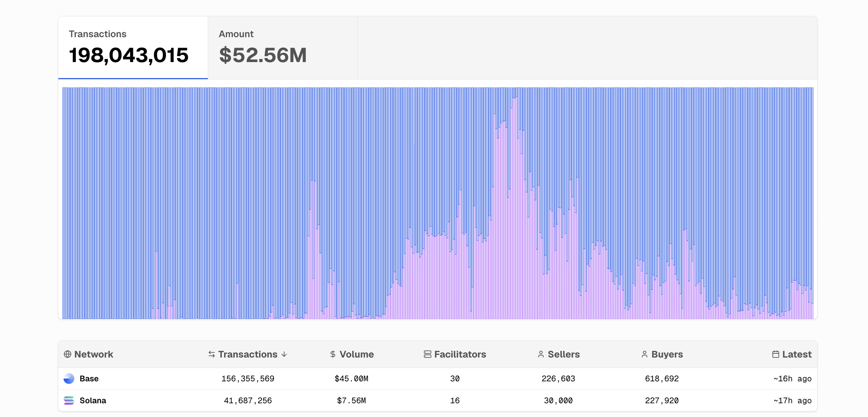
Task: Select Solana latest time ~17h ago
Action: 793,401
